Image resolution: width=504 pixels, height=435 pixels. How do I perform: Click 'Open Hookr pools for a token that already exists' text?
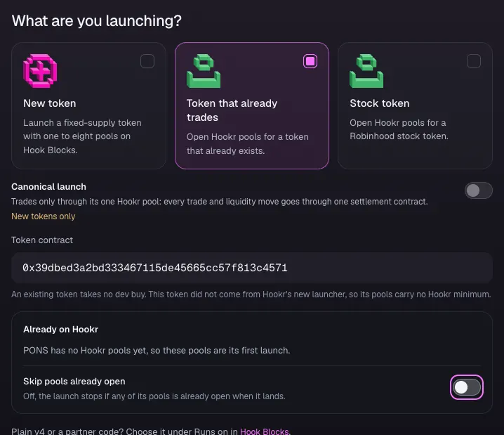248,144
